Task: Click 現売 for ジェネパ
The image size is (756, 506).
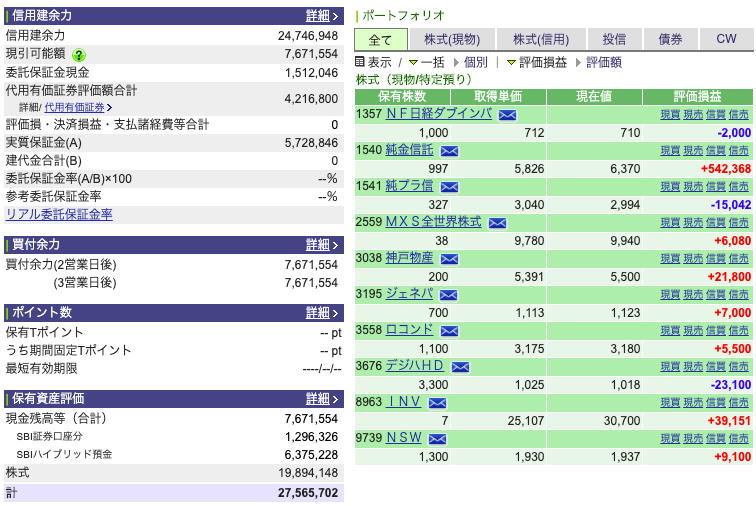Action: point(693,295)
